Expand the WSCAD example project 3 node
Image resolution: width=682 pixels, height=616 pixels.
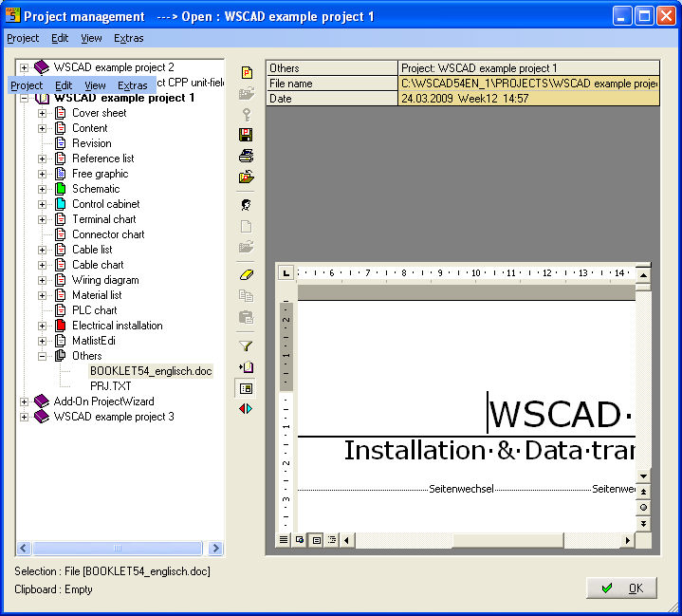point(25,417)
